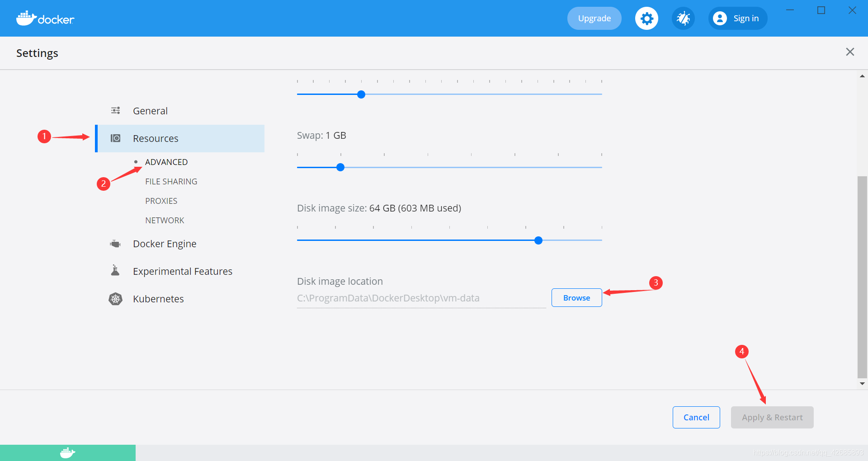Viewport: 868px width, 461px height.
Task: Maximize the Docker Desktop window
Action: coord(821,10)
